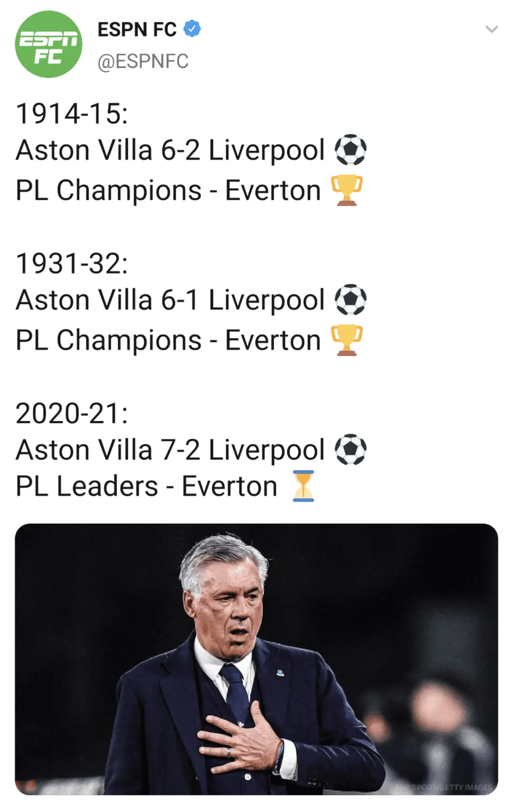Click soccer ball emoji after 6-2 Liverpool

click(x=350, y=150)
